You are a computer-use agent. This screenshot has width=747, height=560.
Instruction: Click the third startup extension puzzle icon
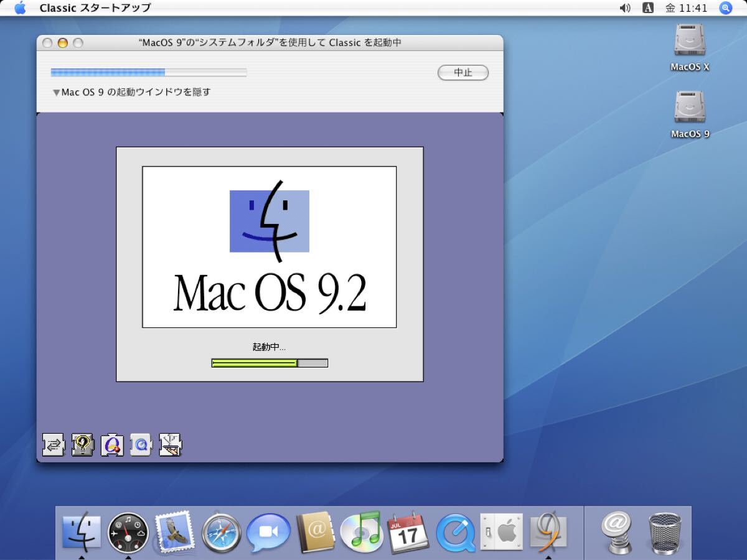click(x=112, y=444)
